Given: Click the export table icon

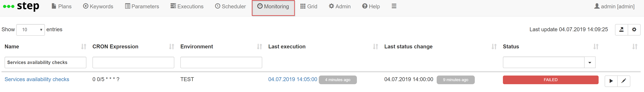Looking at the screenshot, I should (x=621, y=30).
